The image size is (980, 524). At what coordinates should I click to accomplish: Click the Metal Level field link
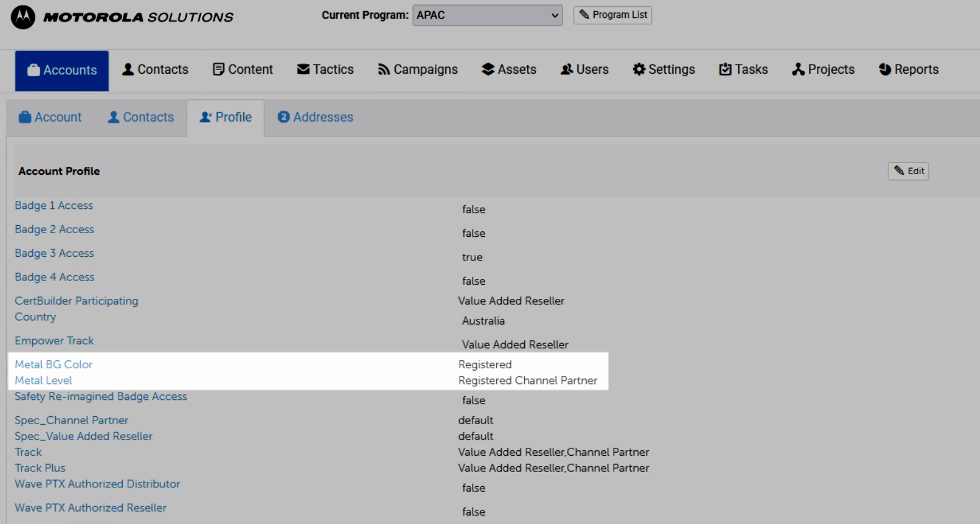click(x=43, y=380)
